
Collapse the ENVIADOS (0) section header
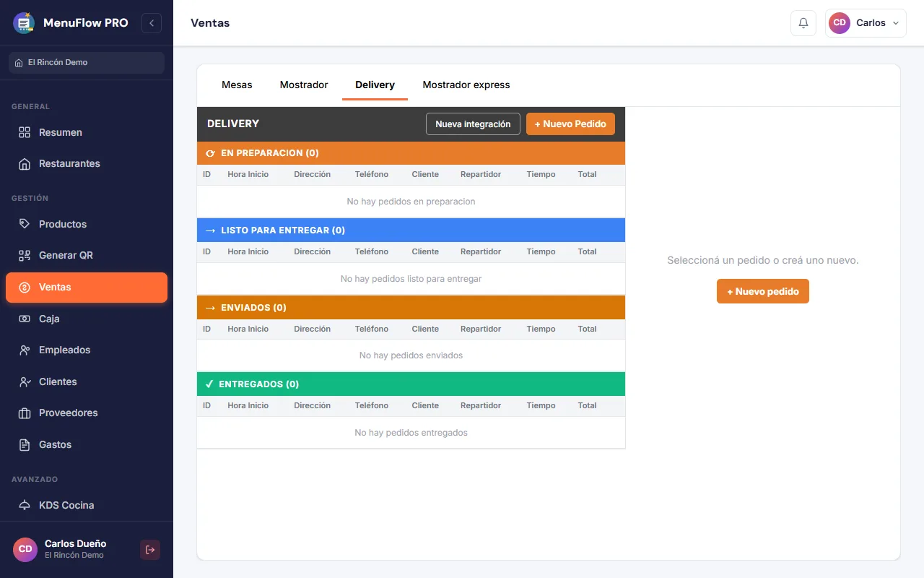click(411, 308)
